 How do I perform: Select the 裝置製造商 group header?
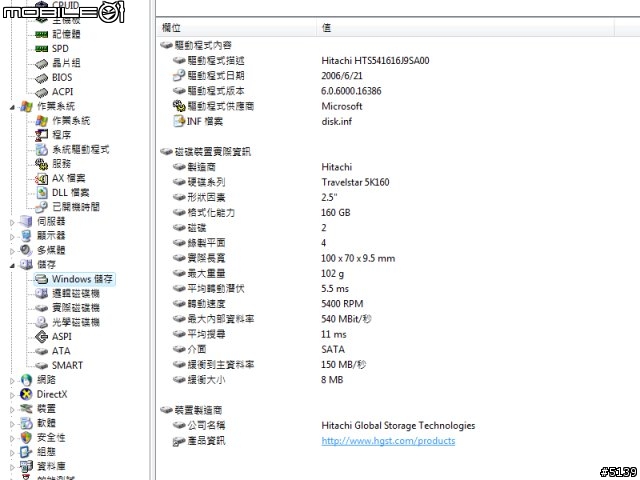pos(191,410)
